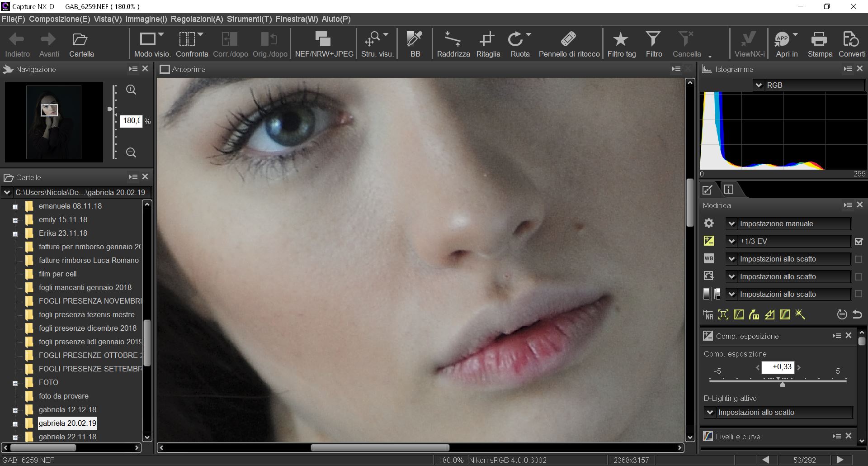Open the Composizione(E) menu
The image size is (868, 466).
[59, 19]
